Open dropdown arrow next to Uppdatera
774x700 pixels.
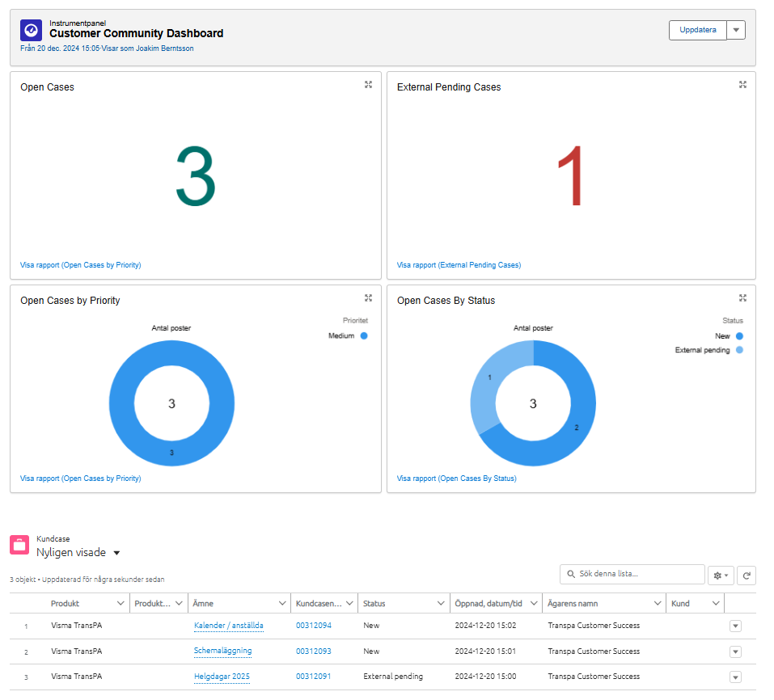(x=736, y=30)
